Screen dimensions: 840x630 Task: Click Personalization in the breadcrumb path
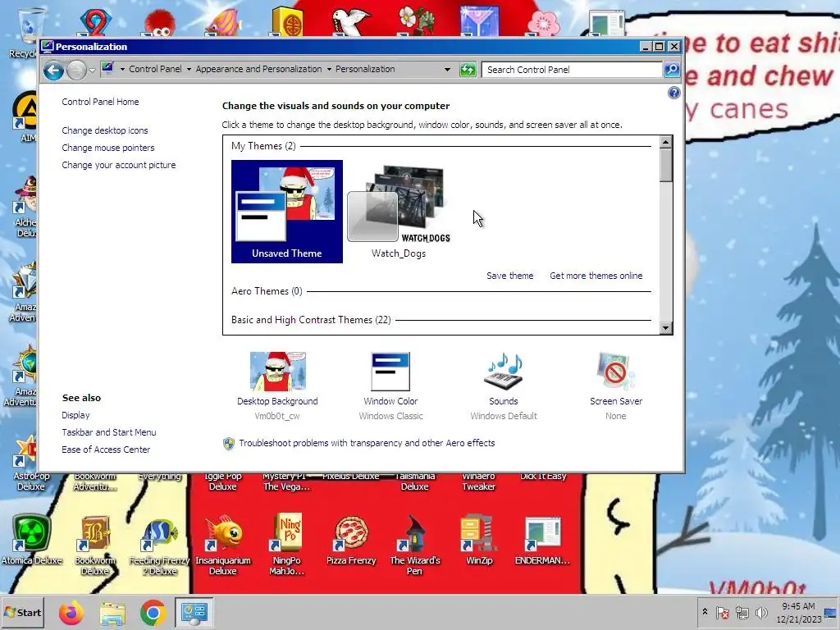click(365, 69)
